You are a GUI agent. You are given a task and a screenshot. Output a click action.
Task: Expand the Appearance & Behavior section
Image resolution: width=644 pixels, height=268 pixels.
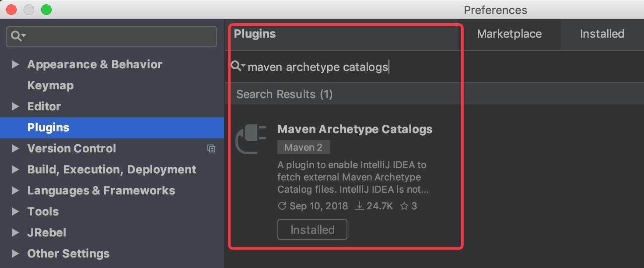pyautogui.click(x=16, y=64)
